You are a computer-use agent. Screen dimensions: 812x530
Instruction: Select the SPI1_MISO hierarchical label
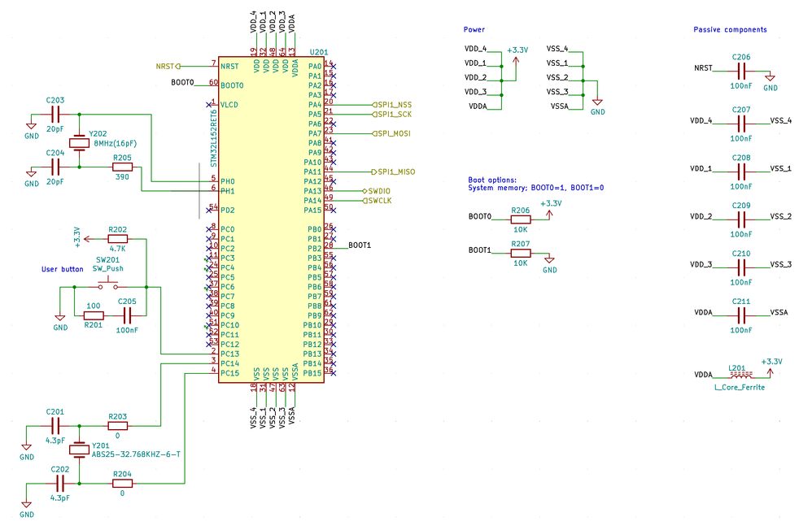tap(394, 172)
